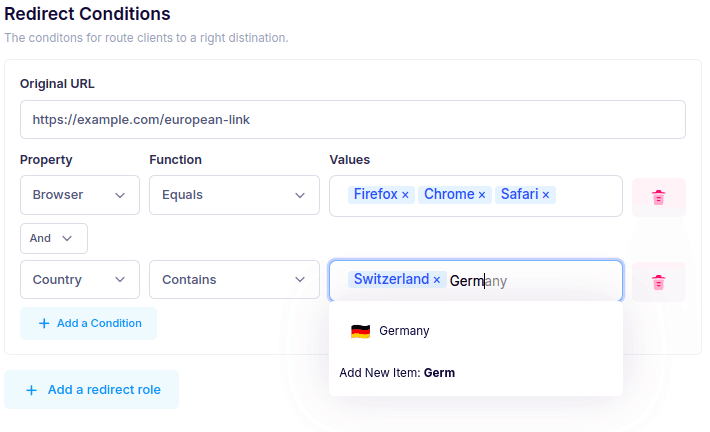Remove the Firefox tag
This screenshot has width=710, height=432.
(405, 195)
